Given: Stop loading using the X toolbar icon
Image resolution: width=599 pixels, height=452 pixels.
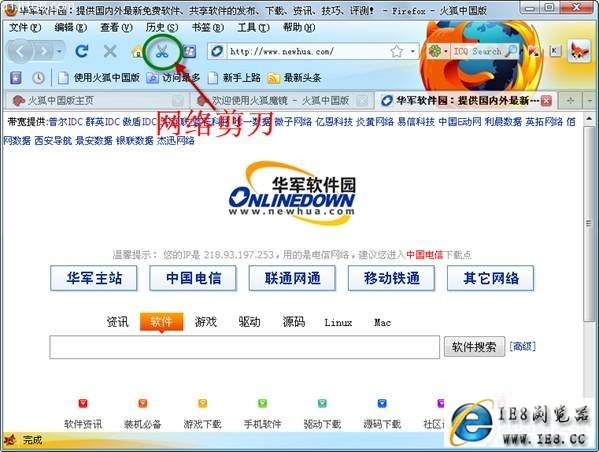Looking at the screenshot, I should coord(110,51).
